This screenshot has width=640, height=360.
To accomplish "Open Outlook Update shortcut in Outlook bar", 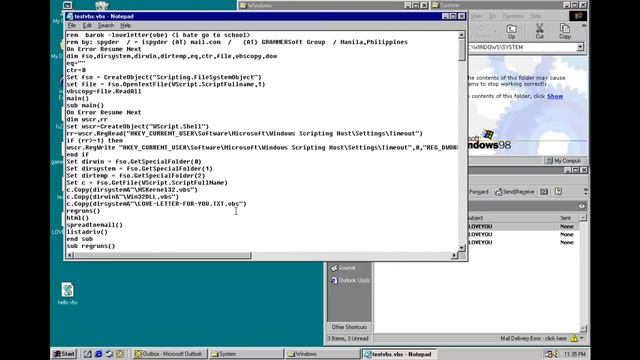I will (350, 280).
